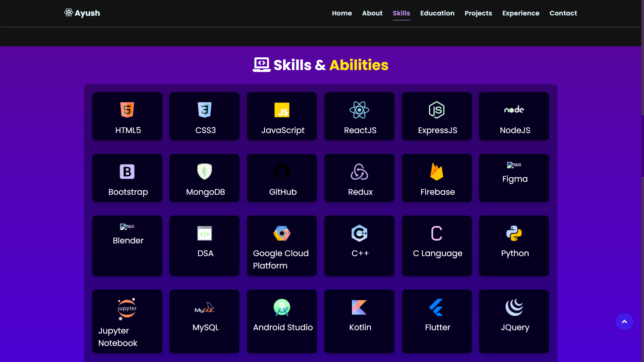Click the Android Studio icon
Screen dimensions: 644x362
(x=282, y=307)
